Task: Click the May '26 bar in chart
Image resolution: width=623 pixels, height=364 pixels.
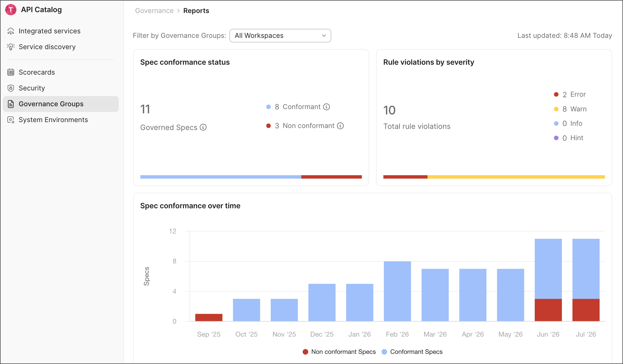Action: point(511,295)
